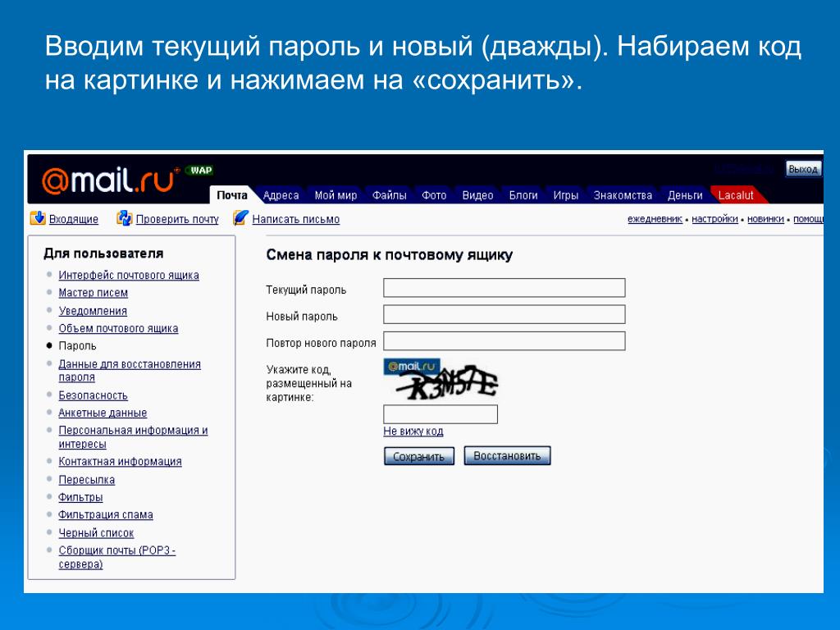Viewport: 840px width, 630px height.
Task: Open the Почта tab
Action: [x=232, y=195]
